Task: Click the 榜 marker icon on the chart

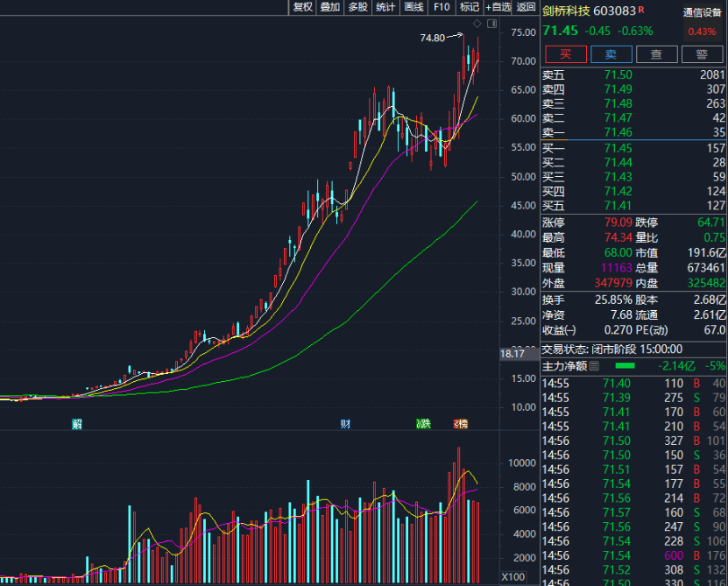Action: click(460, 425)
